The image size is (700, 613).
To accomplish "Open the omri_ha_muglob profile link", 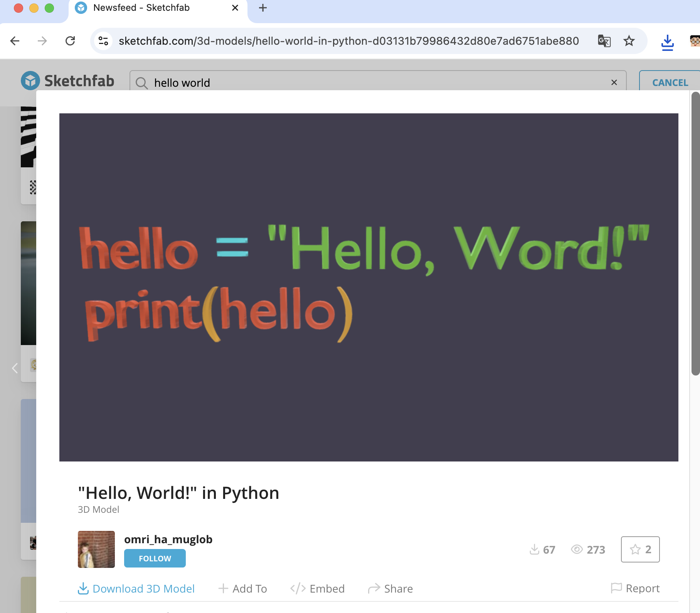I will click(168, 539).
